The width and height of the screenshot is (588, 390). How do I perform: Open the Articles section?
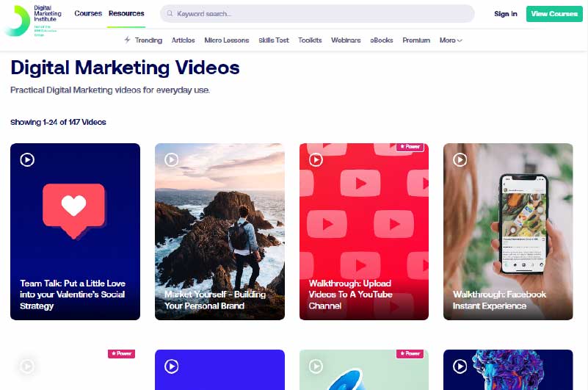pyautogui.click(x=183, y=40)
